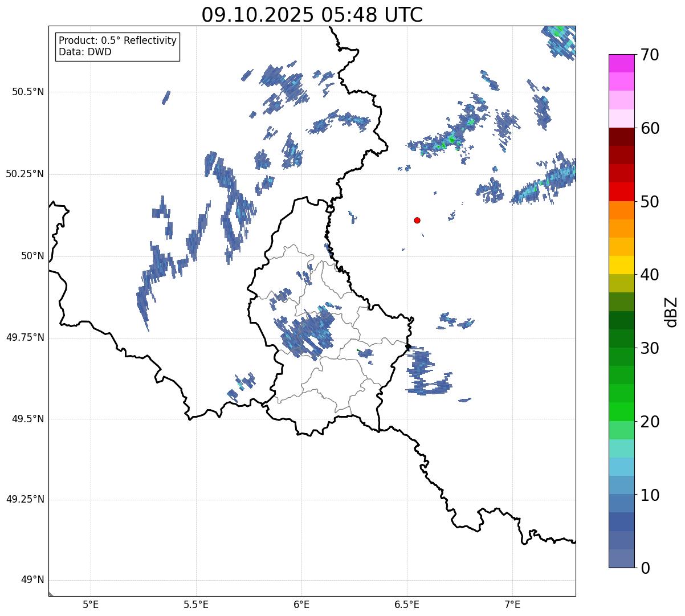
Task: Pick the orange colorbar swatch below 50
Action: click(x=622, y=210)
